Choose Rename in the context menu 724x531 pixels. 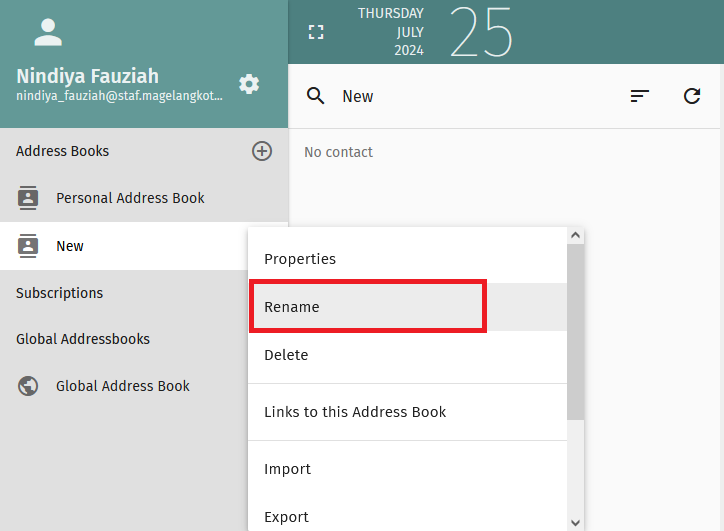point(292,307)
